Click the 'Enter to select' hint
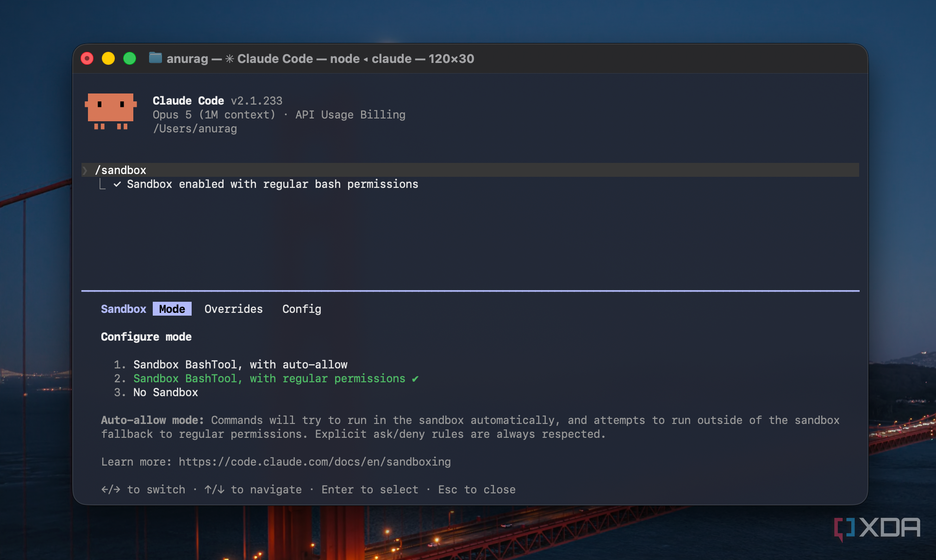Viewport: 936px width, 560px height. [370, 490]
